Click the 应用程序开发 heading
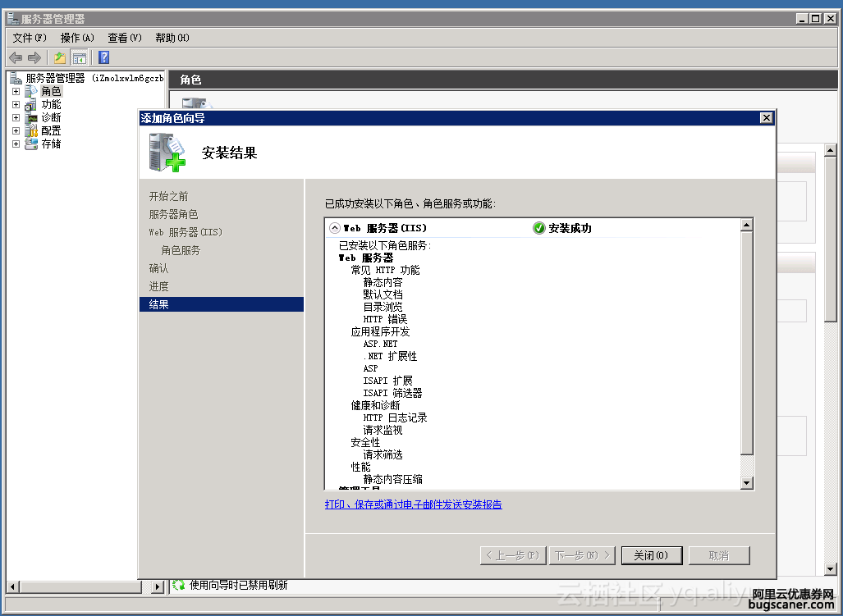Screen dimensions: 843x616 tap(380, 332)
